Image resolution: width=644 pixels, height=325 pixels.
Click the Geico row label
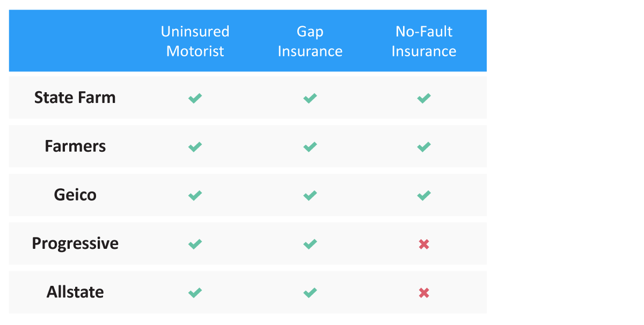click(75, 195)
